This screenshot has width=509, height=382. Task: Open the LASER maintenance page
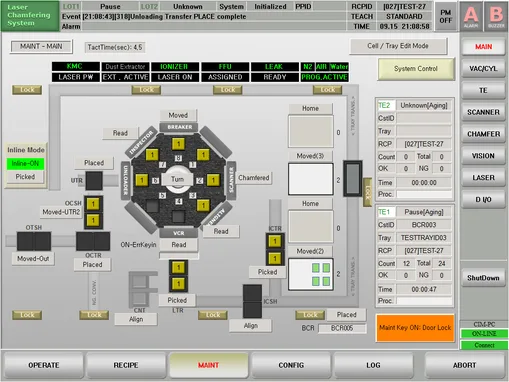(x=483, y=178)
